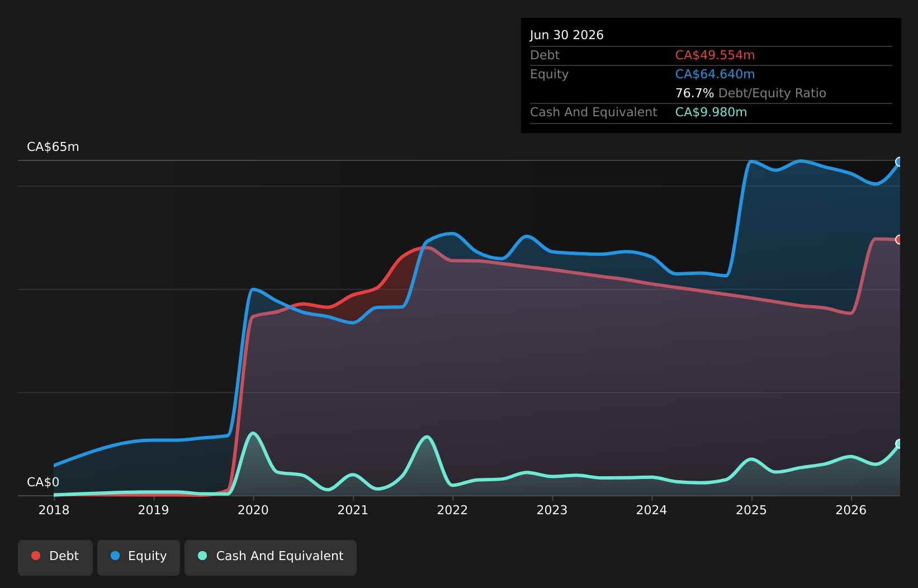
Task: Toggle Cash And Equivalent legend button
Action: pos(271,557)
